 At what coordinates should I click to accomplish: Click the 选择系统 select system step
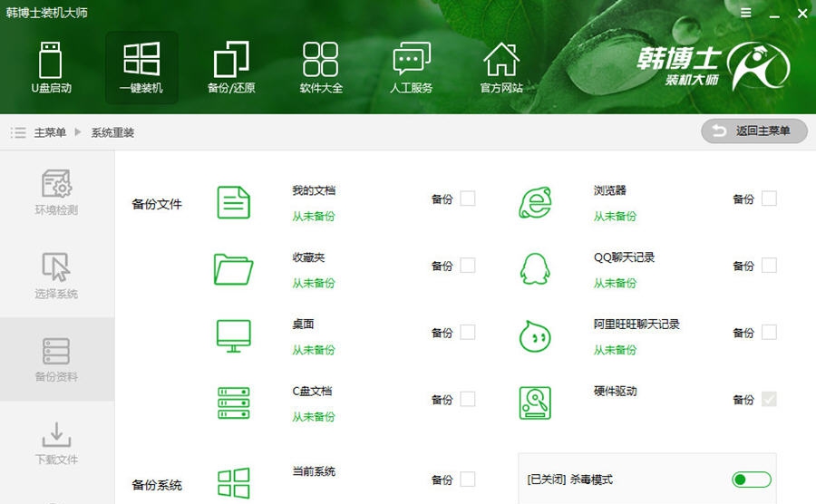[x=56, y=276]
